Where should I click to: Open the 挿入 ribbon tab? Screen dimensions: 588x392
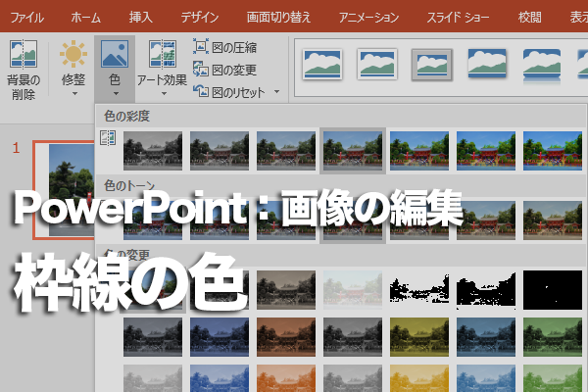[x=140, y=18]
